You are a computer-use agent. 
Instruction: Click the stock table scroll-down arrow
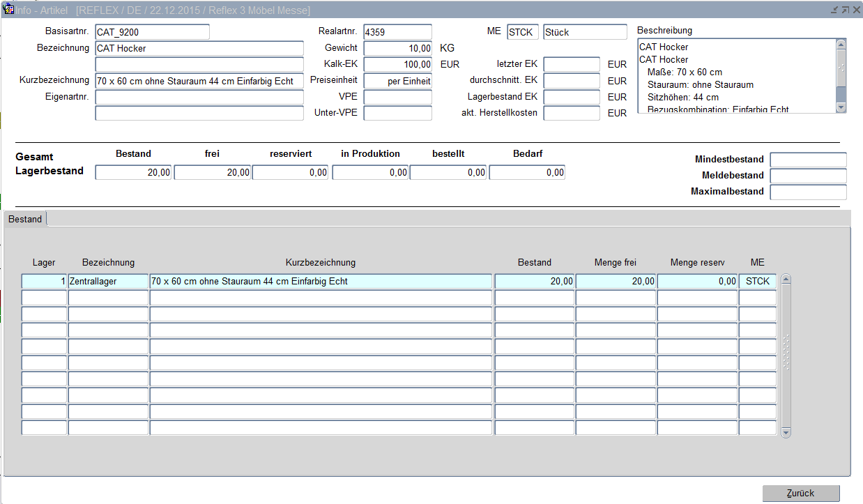click(786, 432)
